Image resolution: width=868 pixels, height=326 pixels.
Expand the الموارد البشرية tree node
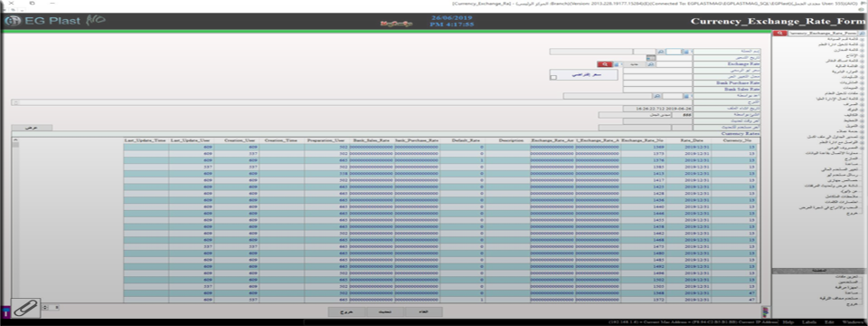862,72
